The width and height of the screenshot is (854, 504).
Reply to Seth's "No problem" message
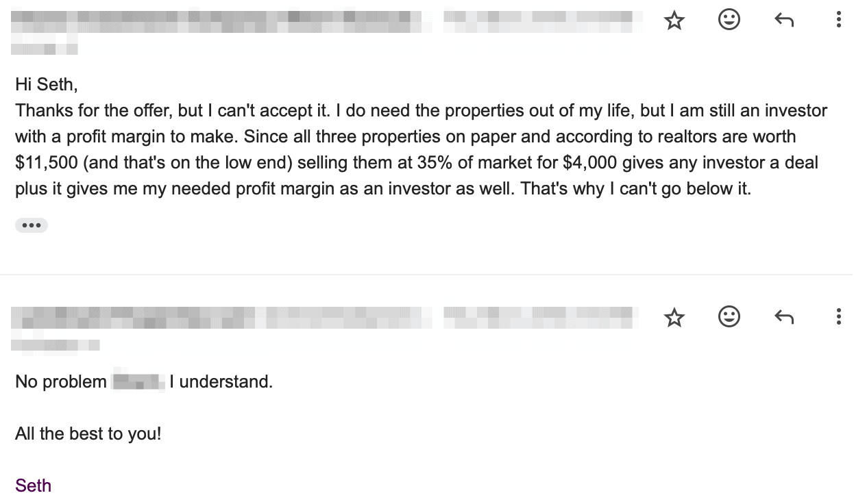[x=783, y=317]
